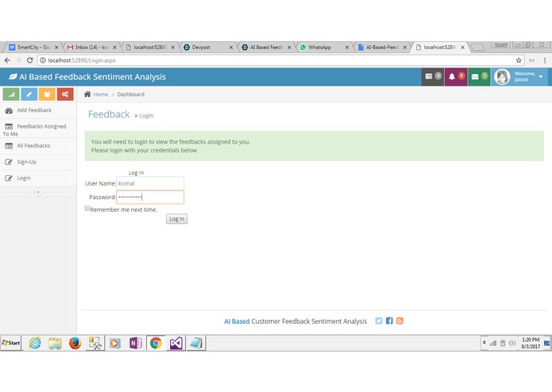Screen dimensions: 552x392
Task: Click the green chart shortcut icon
Action: click(11, 94)
